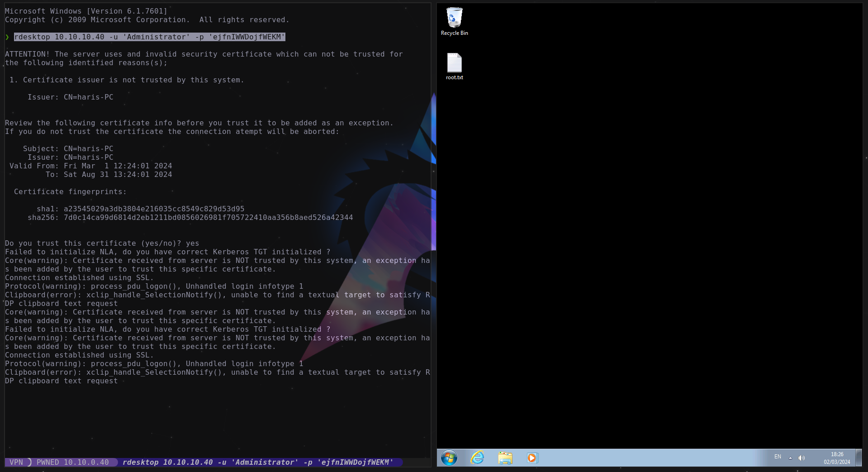Launch Internet Explorer from the taskbar
The image size is (868, 472).
[477, 458]
